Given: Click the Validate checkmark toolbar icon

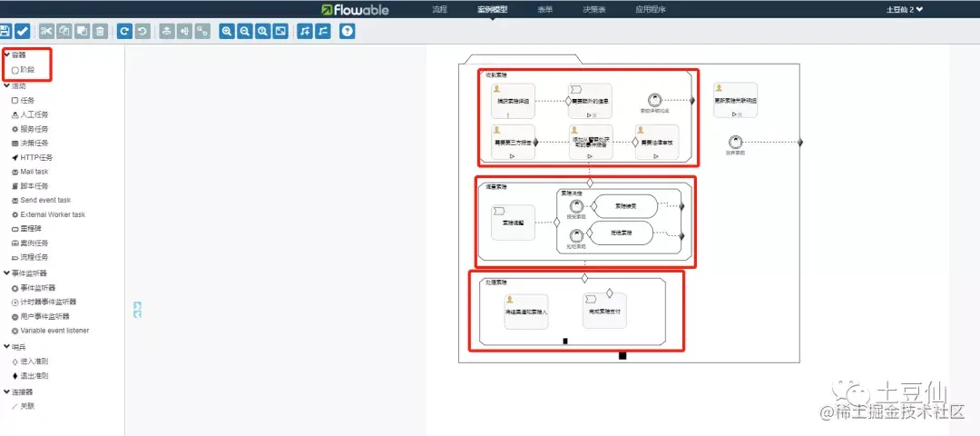Looking at the screenshot, I should point(23,31).
